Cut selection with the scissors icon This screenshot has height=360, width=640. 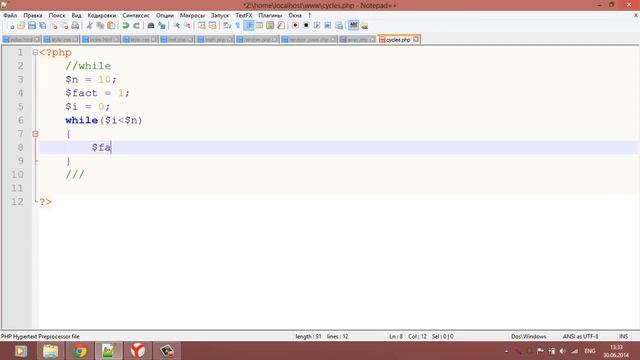(x=89, y=26)
